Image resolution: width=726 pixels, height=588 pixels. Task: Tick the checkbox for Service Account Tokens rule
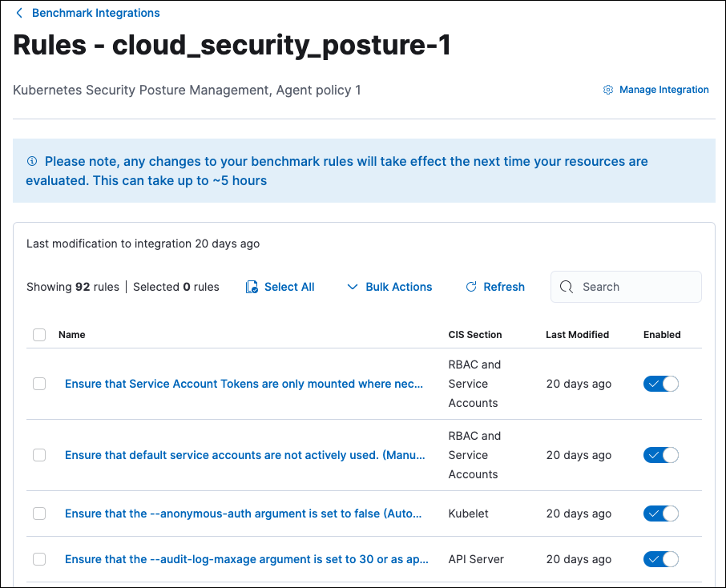pos(39,384)
